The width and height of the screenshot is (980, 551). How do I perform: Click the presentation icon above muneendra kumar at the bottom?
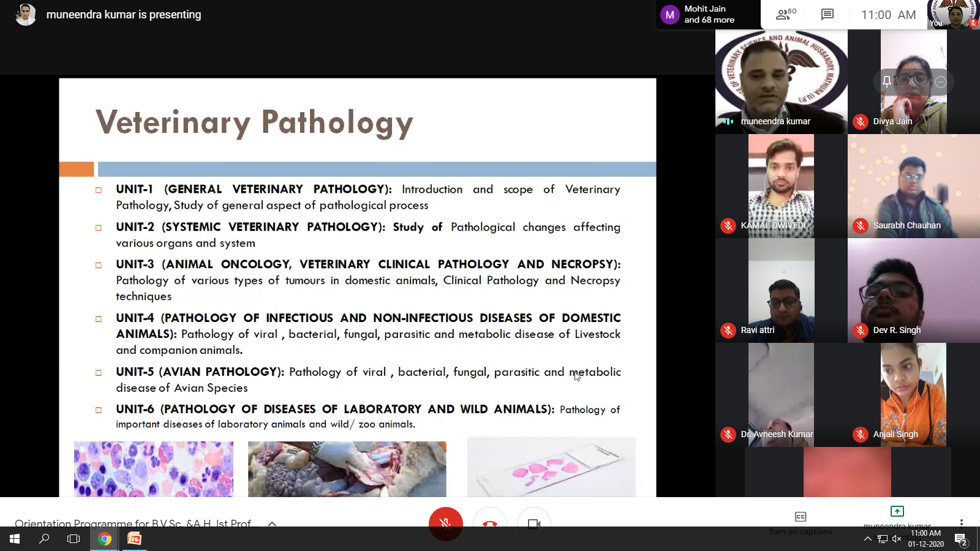[x=897, y=511]
